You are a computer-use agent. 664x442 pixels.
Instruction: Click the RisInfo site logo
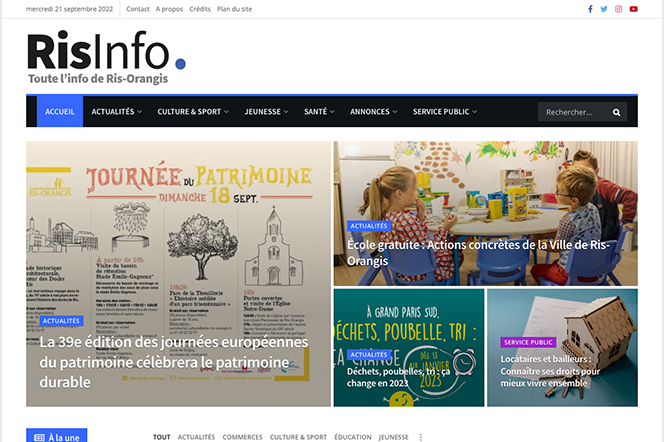(106, 57)
